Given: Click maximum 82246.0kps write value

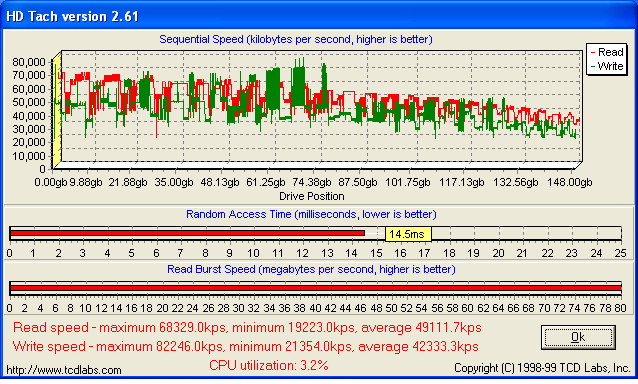Looking at the screenshot, I should 161,347.
